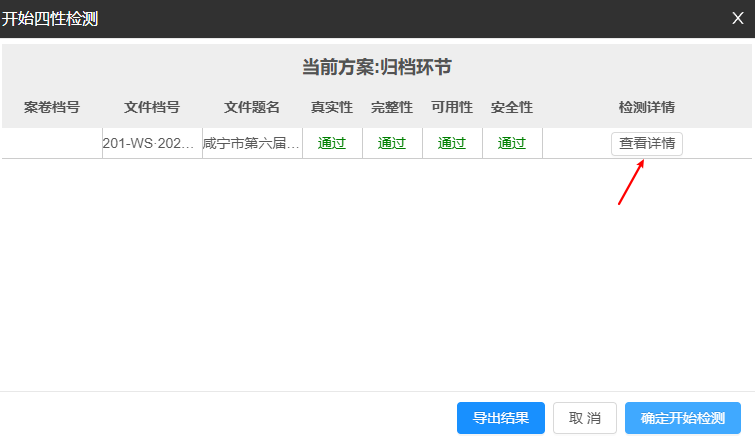This screenshot has width=755, height=441.
Task: Open the 通过 result under 真实性
Action: [332, 143]
